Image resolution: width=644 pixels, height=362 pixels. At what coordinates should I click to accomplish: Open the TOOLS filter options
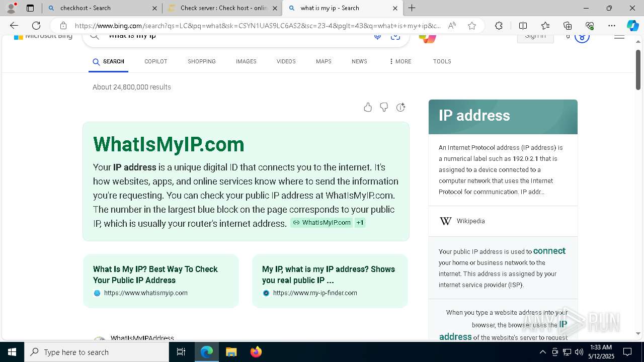(442, 61)
